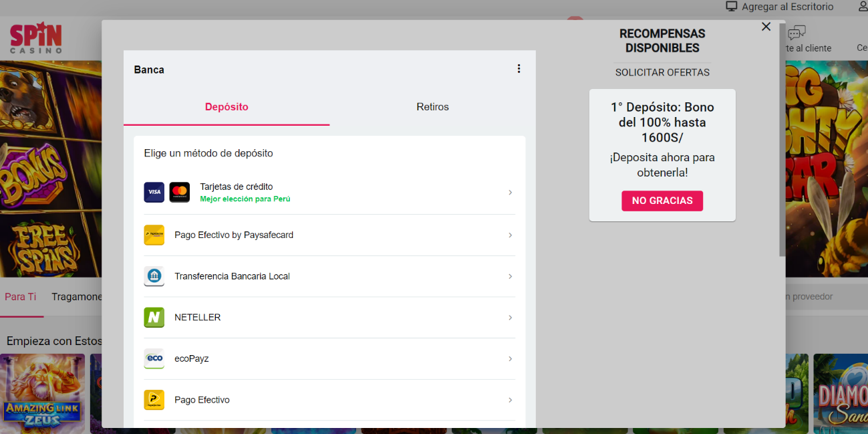The height and width of the screenshot is (434, 868).
Task: Click the 1° Depósito bonus offer text
Action: 662,122
